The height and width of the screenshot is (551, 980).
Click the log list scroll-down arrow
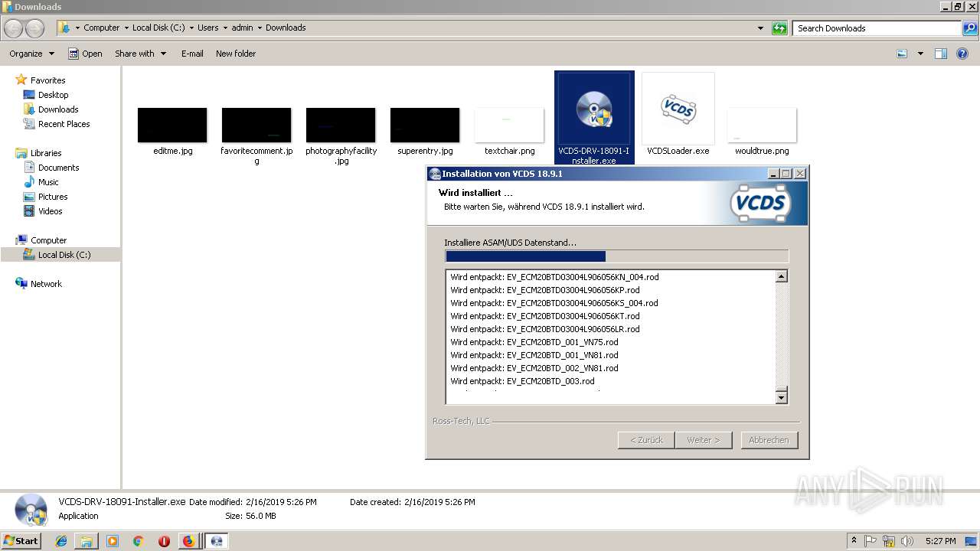click(x=781, y=396)
